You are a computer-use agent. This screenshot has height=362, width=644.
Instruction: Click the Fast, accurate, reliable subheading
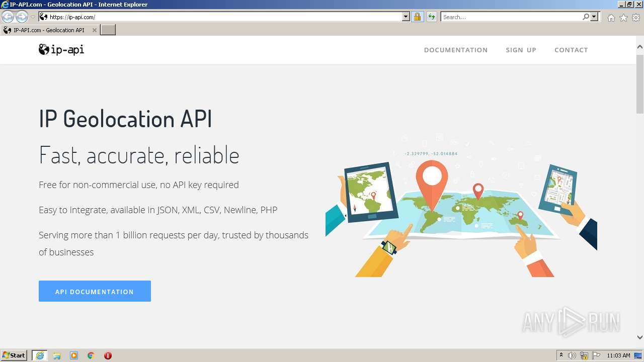pyautogui.click(x=139, y=155)
